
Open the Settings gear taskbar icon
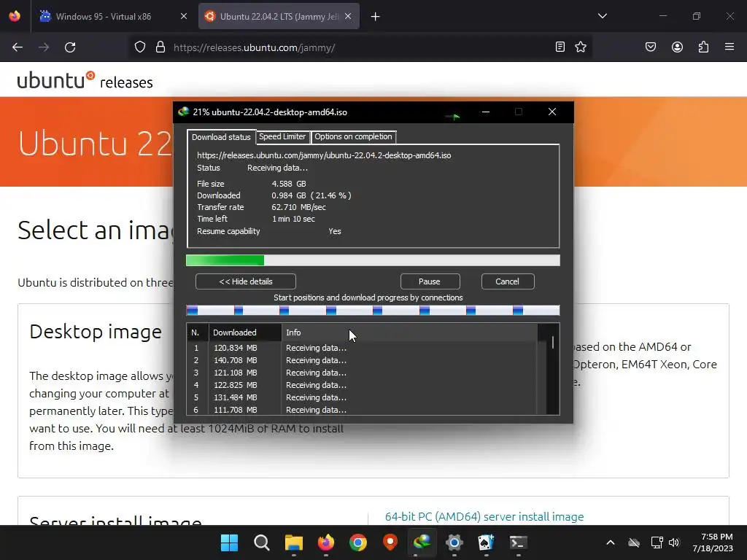454,542
